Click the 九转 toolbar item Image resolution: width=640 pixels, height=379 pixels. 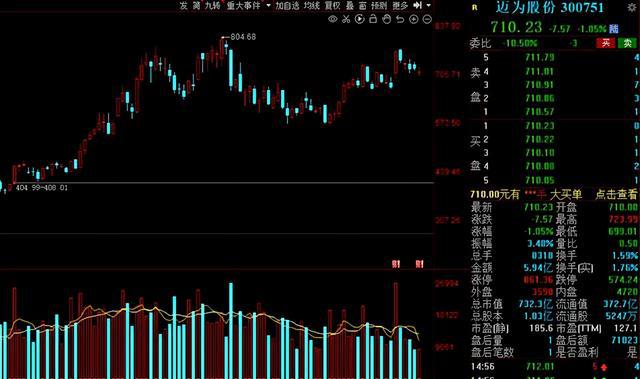point(212,5)
